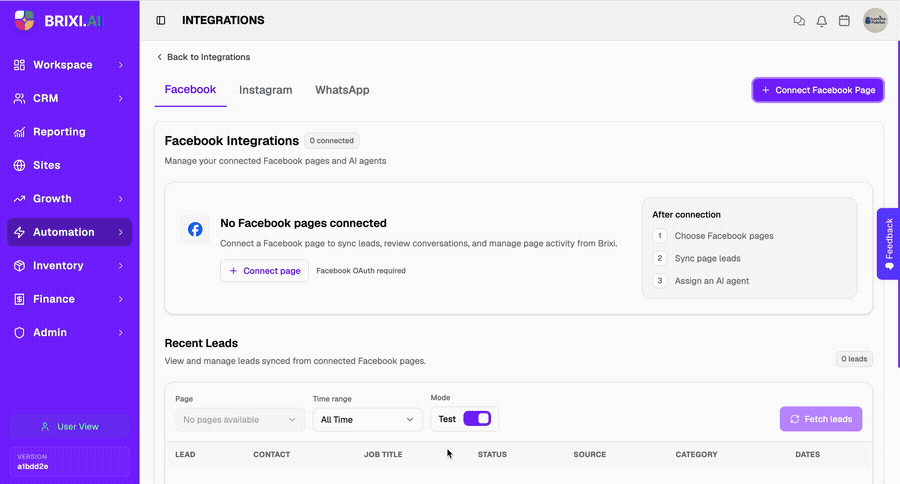Click the Facebook logo icon
900x484 pixels.
[x=195, y=230]
